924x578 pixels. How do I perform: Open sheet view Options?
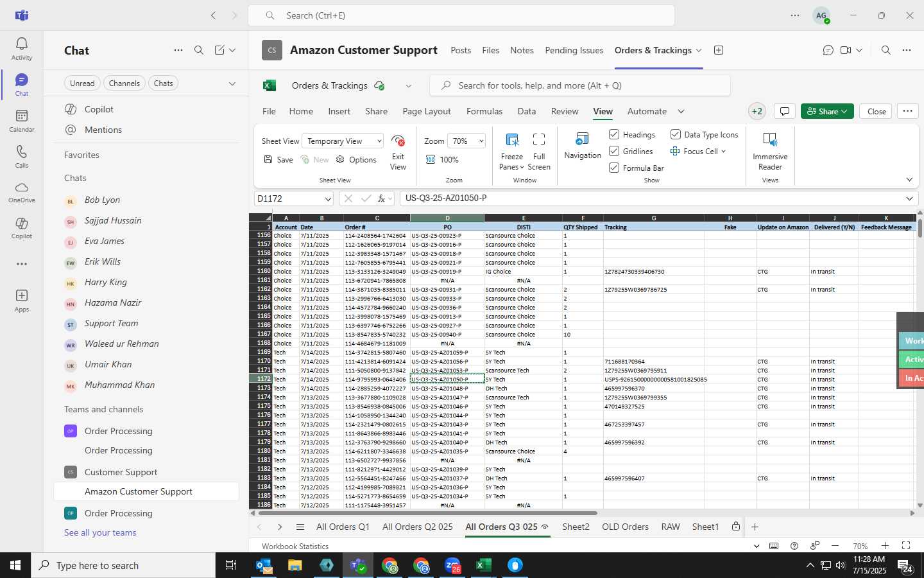(x=356, y=160)
